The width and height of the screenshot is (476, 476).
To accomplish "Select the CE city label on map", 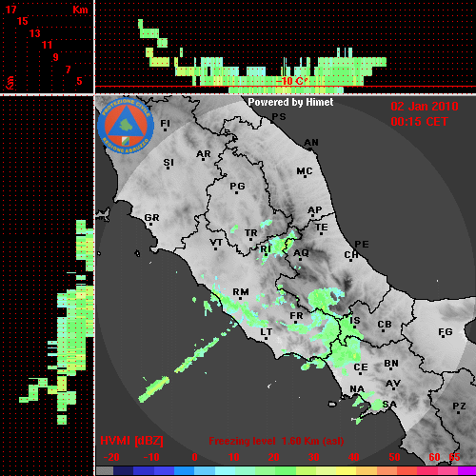I will (361, 367).
